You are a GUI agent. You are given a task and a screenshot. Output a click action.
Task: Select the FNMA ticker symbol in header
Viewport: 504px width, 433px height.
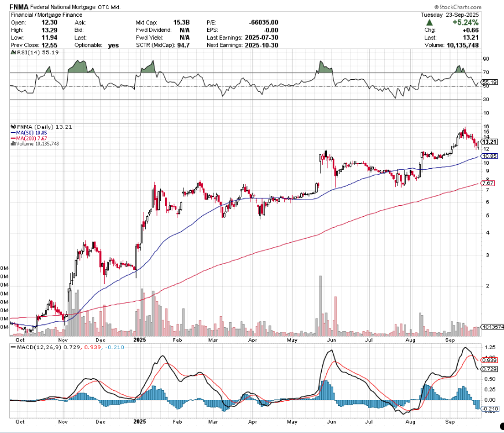click(19, 7)
